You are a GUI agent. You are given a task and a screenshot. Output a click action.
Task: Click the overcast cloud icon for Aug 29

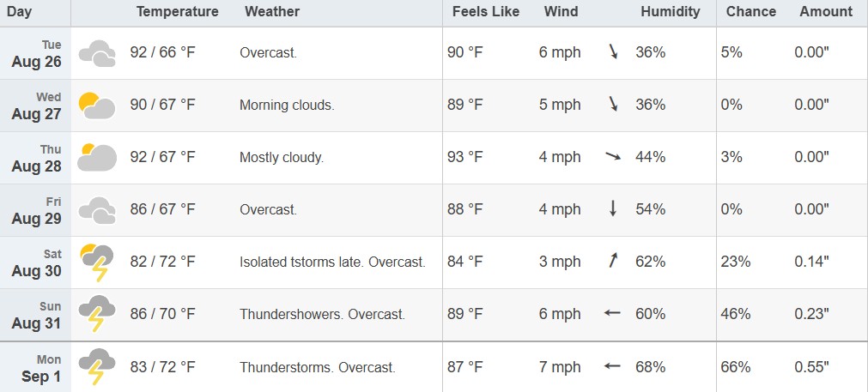[x=97, y=211]
